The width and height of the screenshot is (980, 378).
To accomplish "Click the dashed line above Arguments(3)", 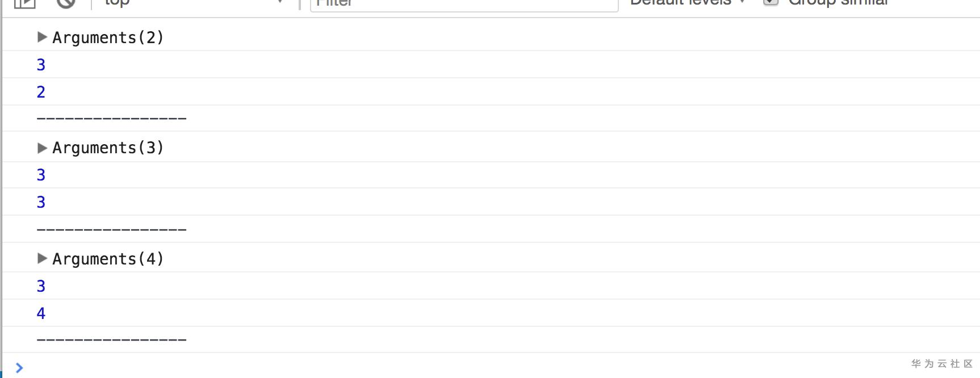I will coord(111,119).
